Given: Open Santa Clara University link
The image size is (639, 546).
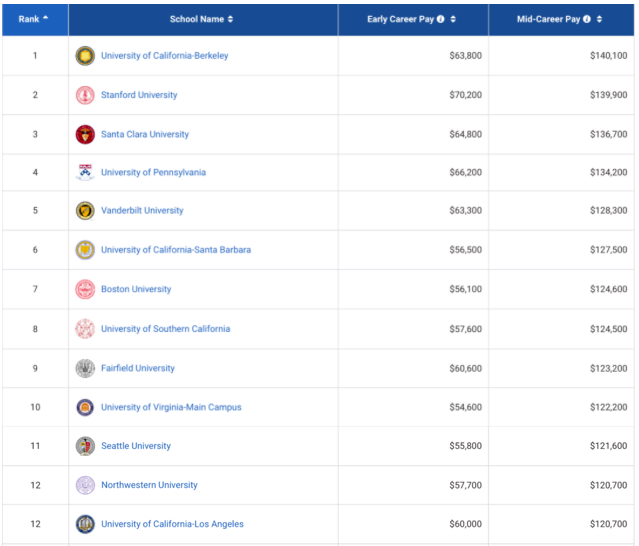Looking at the screenshot, I should [x=145, y=134].
